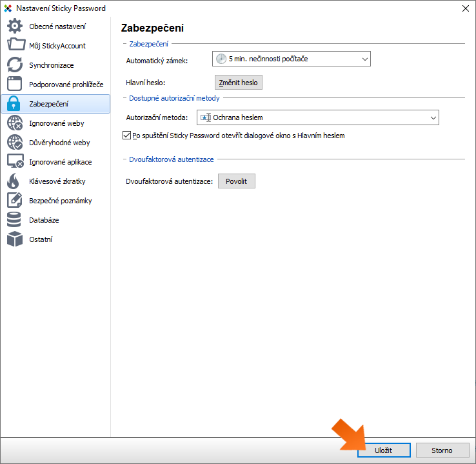Image resolution: width=476 pixels, height=464 pixels.
Task: Click the Dvoufaktorová autentizace group header
Action: pyautogui.click(x=171, y=159)
